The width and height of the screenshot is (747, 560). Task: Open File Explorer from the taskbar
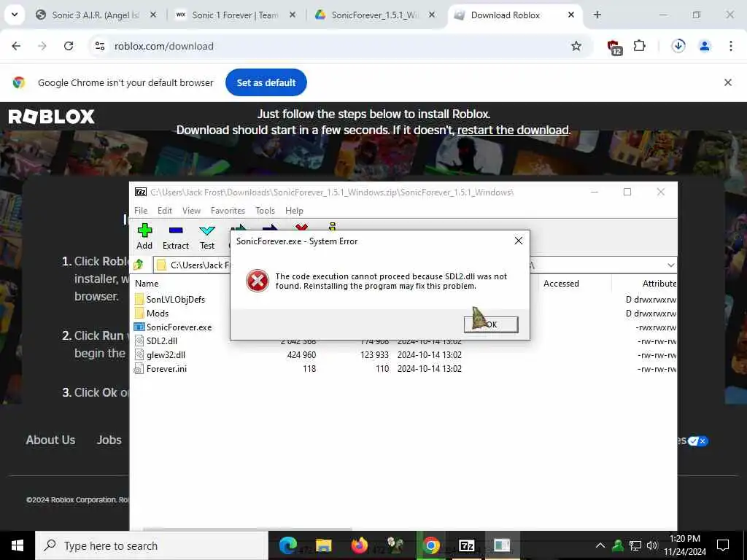[324, 545]
